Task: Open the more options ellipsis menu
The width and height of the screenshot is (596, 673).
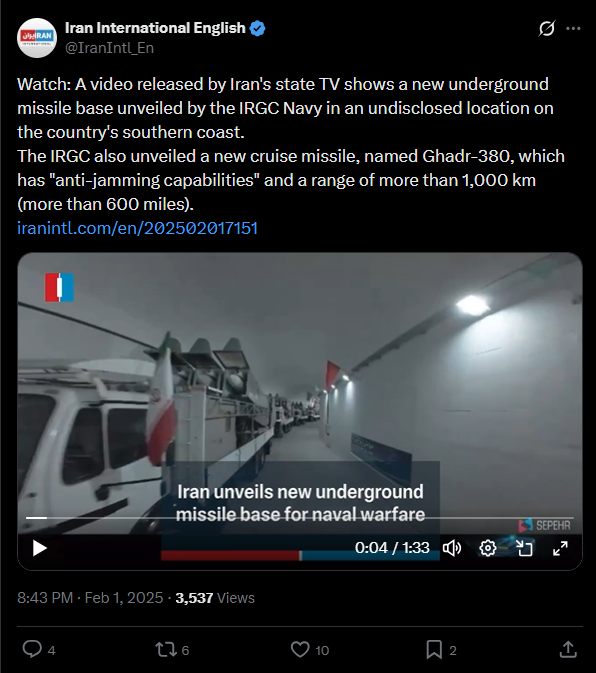Action: click(x=573, y=29)
